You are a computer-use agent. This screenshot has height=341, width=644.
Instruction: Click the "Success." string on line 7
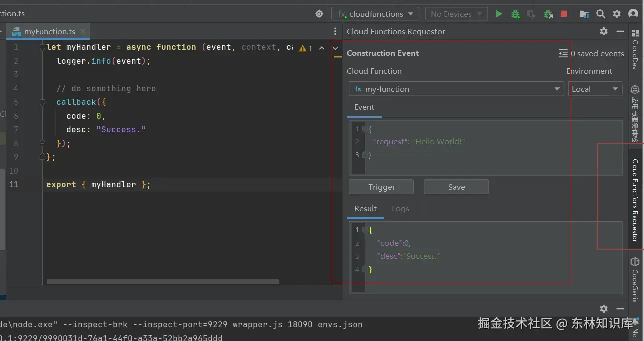point(121,130)
